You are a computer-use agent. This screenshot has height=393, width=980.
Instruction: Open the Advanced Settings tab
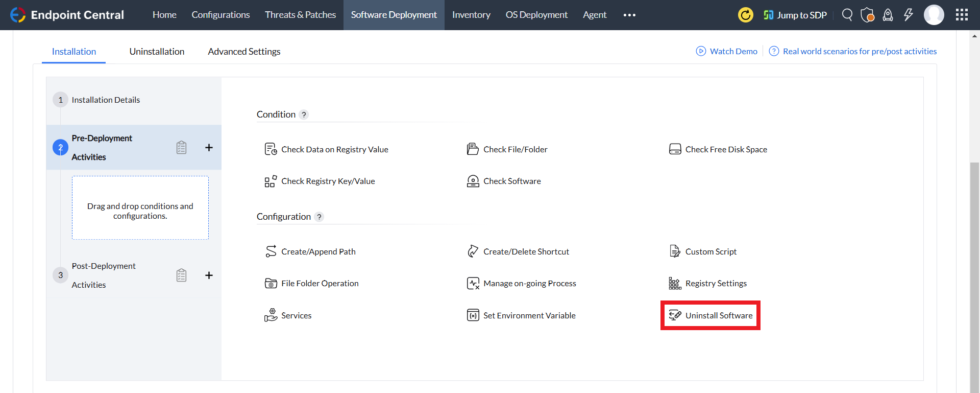(244, 52)
